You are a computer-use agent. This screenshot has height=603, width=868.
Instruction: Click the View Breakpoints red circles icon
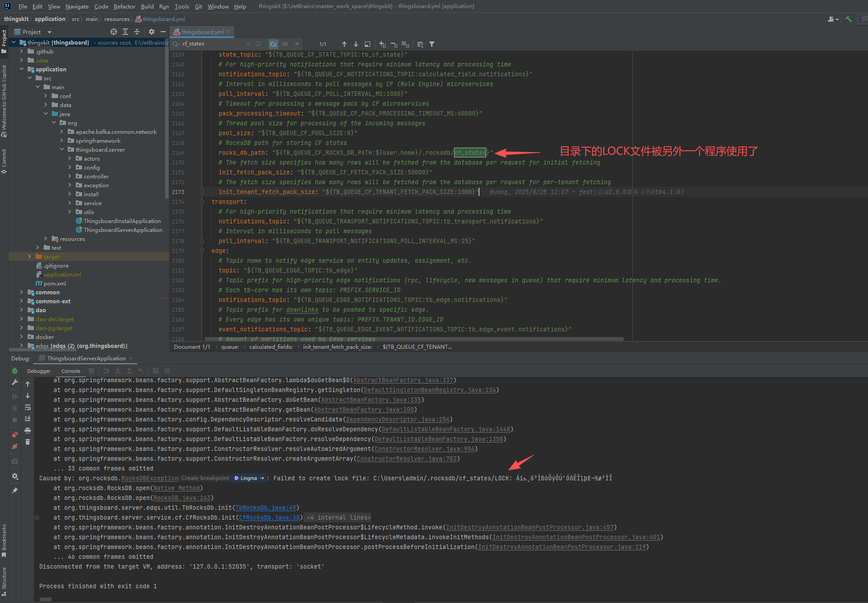(x=15, y=435)
